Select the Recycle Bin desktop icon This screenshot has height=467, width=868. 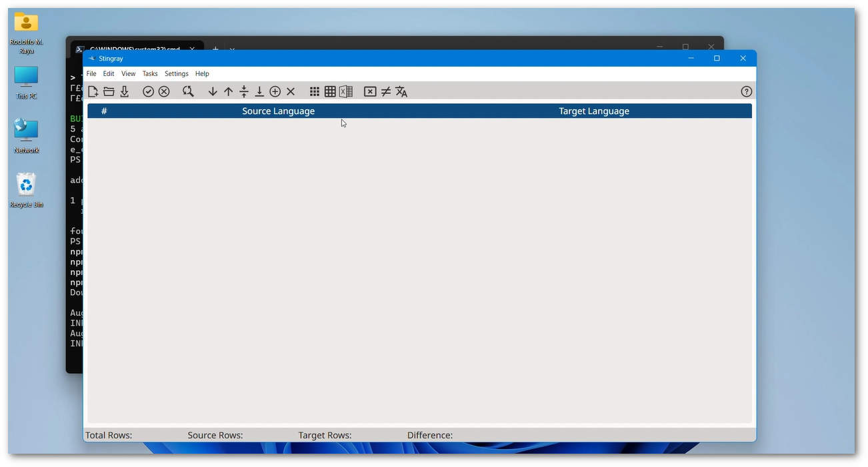[x=26, y=191]
